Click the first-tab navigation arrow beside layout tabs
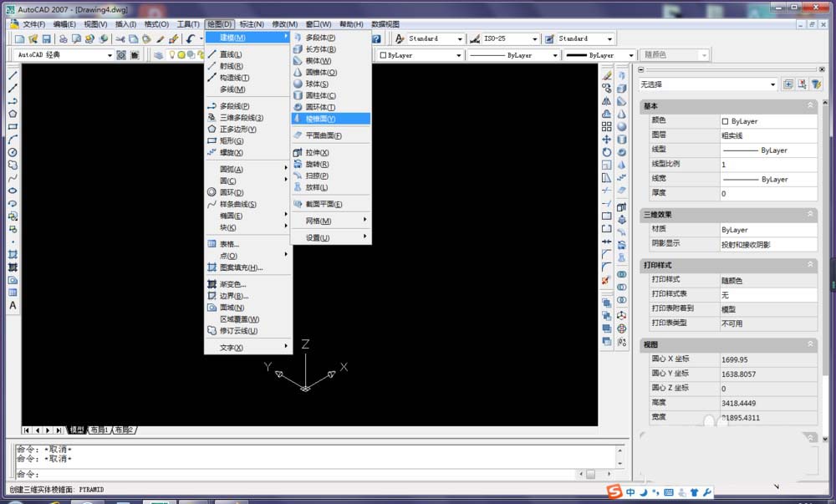Viewport: 836px width, 504px height. 25,430
